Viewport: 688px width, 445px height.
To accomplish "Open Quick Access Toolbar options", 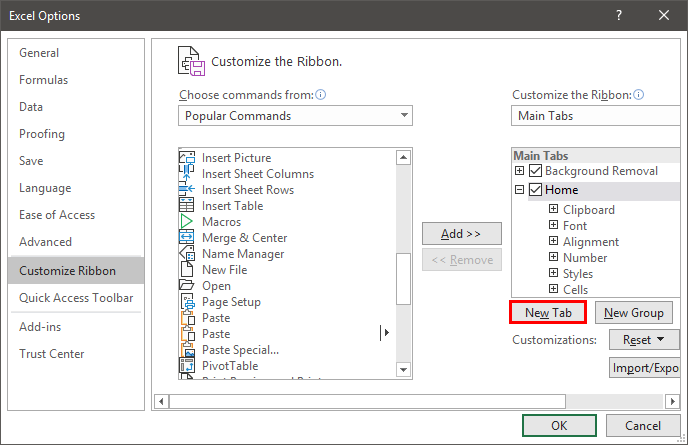I will coord(76,298).
